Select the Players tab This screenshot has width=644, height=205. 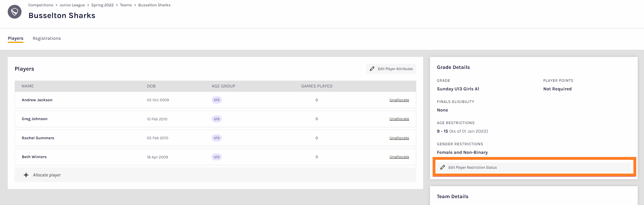pos(15,38)
